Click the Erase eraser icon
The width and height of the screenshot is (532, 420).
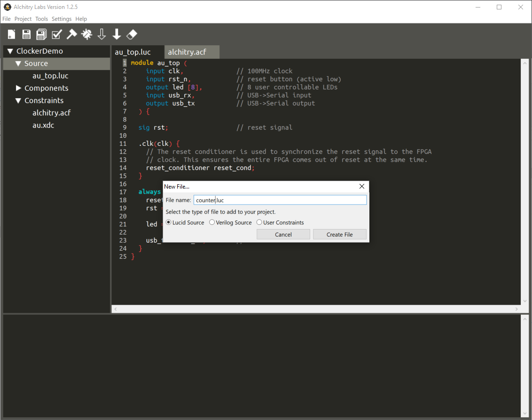click(132, 34)
